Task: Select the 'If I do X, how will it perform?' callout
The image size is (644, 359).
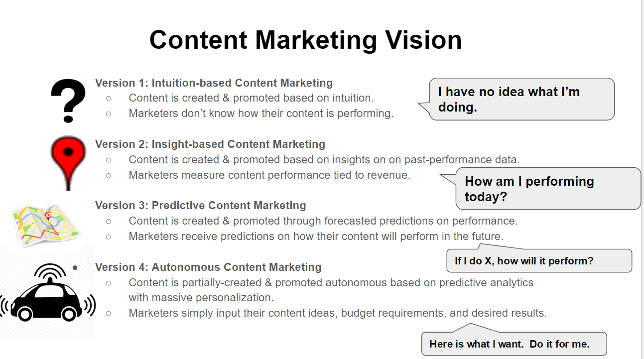Action: [539, 260]
